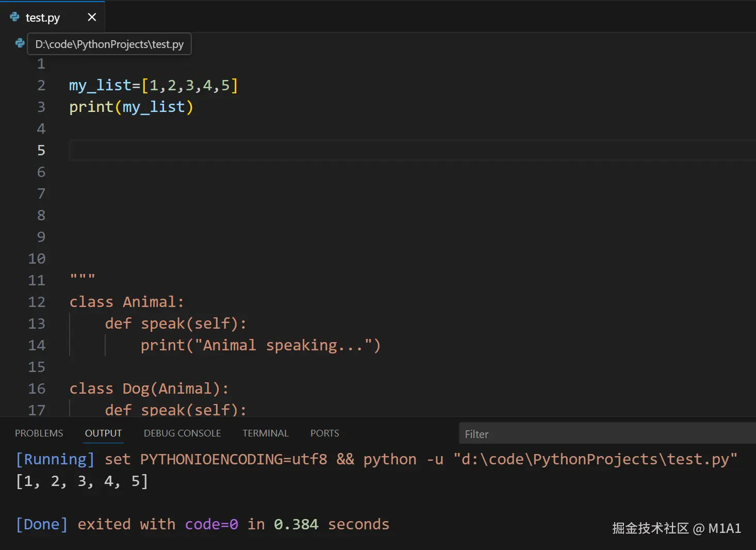Click the 'class Dog(Animal):' line

(x=149, y=389)
